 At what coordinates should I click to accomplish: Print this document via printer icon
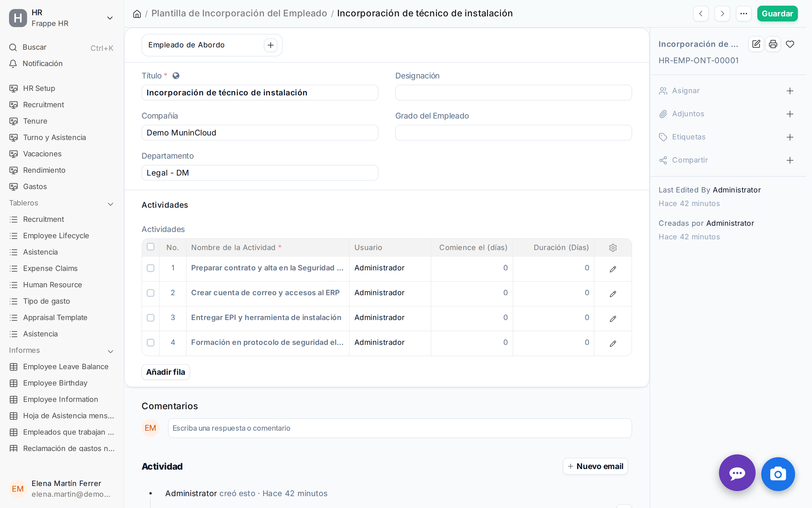773,44
